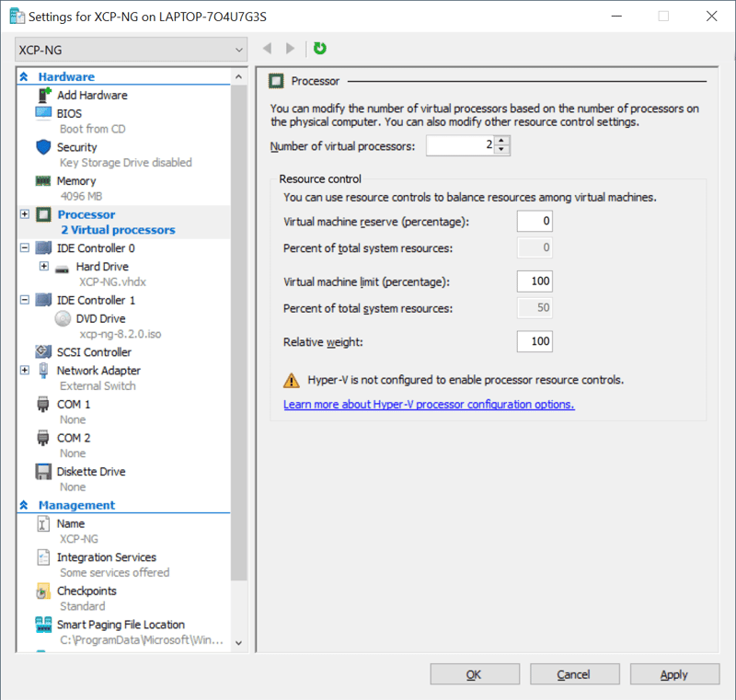736x700 pixels.
Task: Select COM 1 in hardware list
Action: 74,405
